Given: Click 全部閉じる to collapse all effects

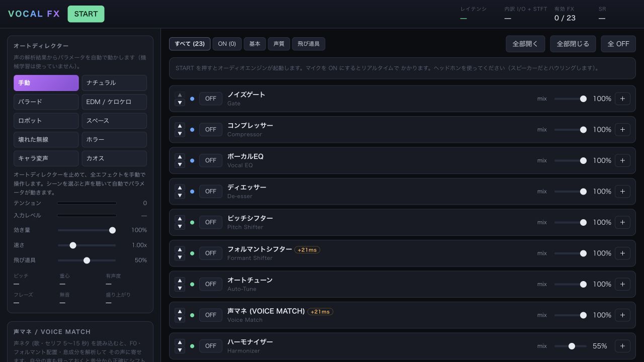Looking at the screenshot, I should [x=573, y=44].
